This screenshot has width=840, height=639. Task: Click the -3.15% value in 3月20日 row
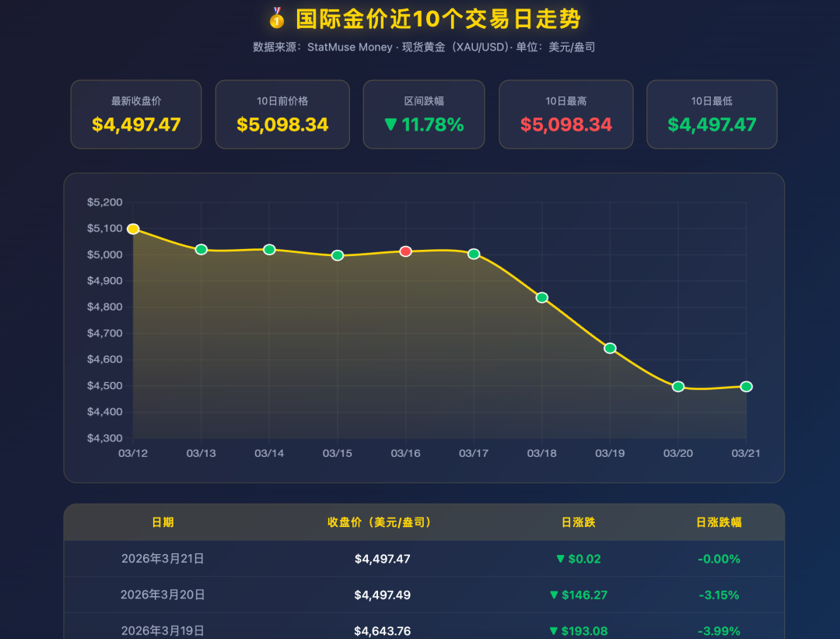coord(718,595)
